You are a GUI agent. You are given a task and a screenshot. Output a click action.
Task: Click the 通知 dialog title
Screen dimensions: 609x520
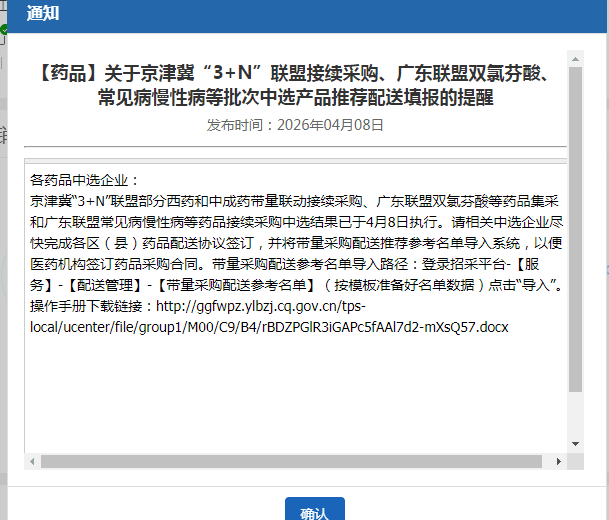42,14
